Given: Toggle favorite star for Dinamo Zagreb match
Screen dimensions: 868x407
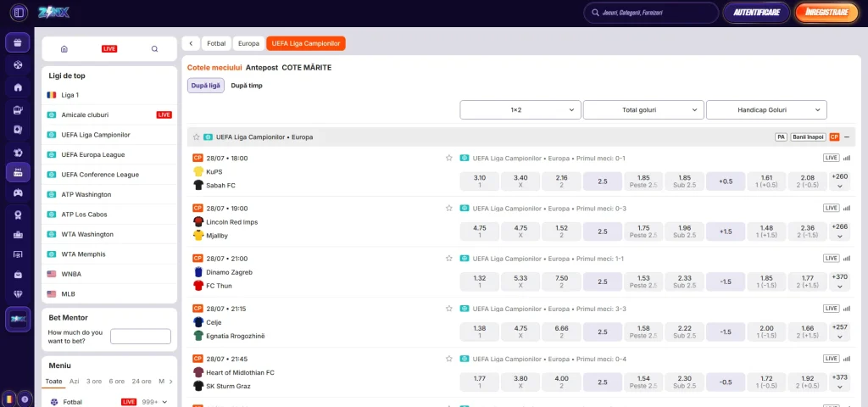Looking at the screenshot, I should 449,258.
